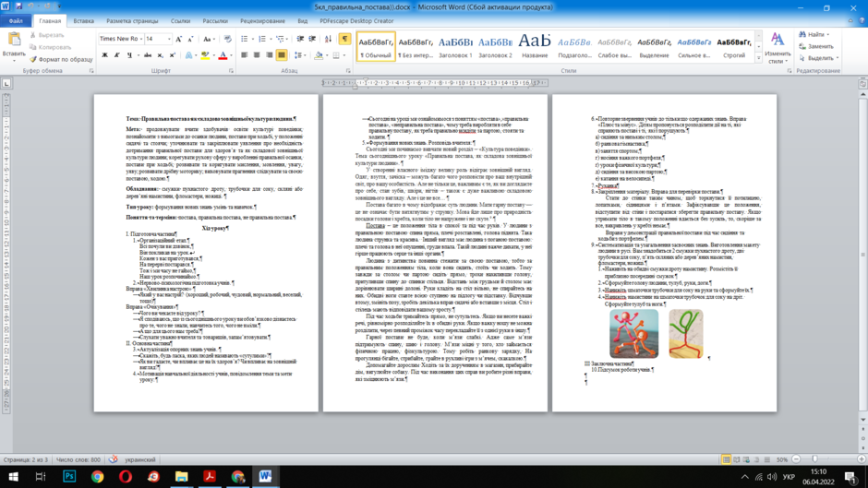Apply italic formatting (К)
This screenshot has width=868, height=488.
116,55
